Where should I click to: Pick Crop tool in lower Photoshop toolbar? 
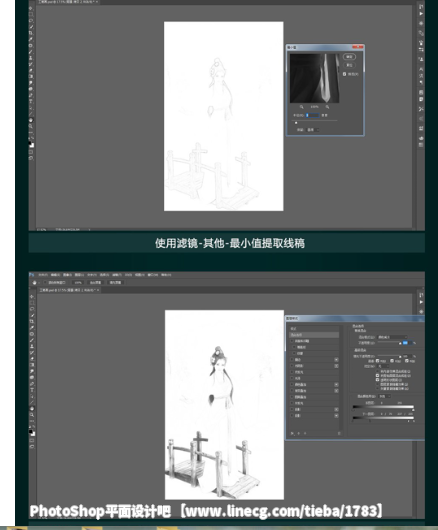32,321
